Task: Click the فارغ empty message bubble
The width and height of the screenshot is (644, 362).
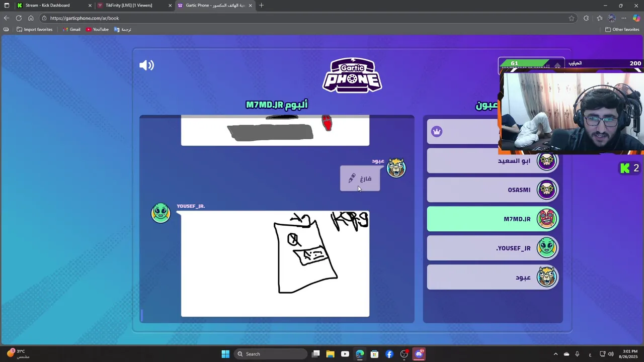Action: click(x=360, y=178)
